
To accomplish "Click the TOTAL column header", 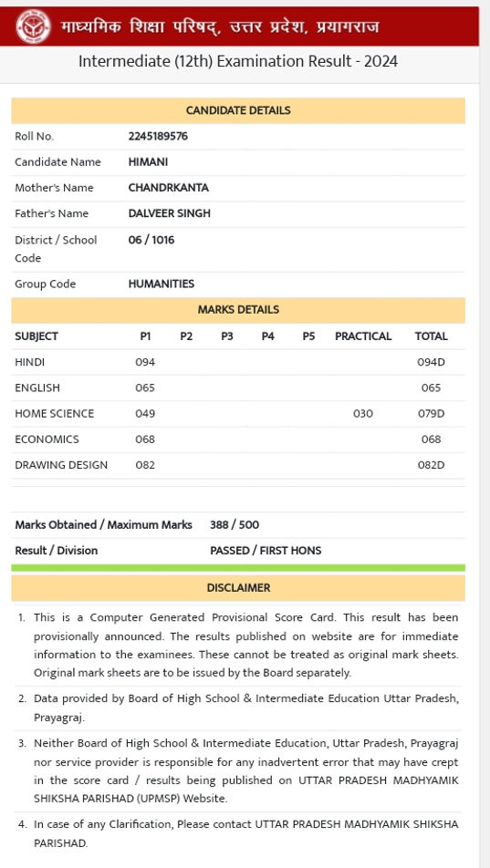I will coord(432,336).
